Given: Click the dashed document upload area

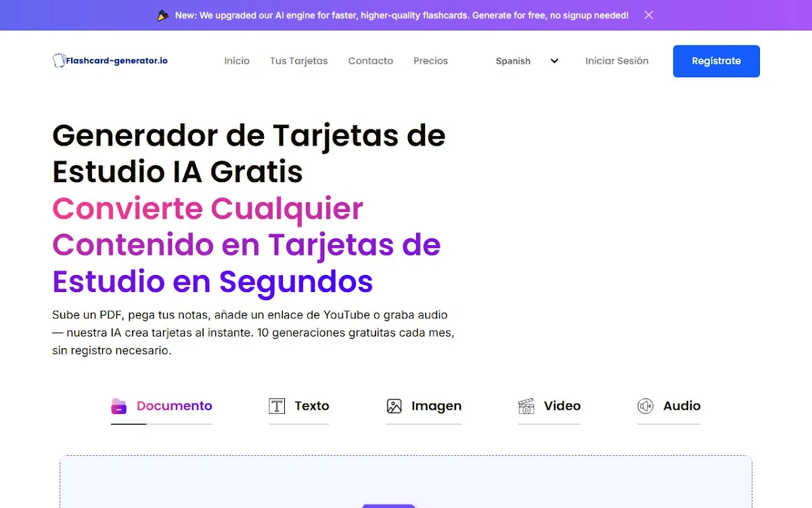Looking at the screenshot, I should coord(406,482).
